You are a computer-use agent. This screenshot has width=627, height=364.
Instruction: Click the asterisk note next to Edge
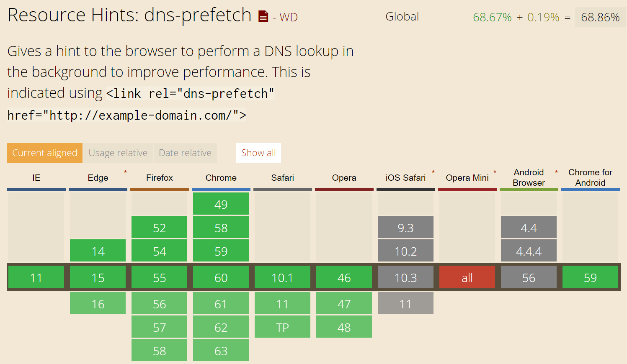pos(125,171)
